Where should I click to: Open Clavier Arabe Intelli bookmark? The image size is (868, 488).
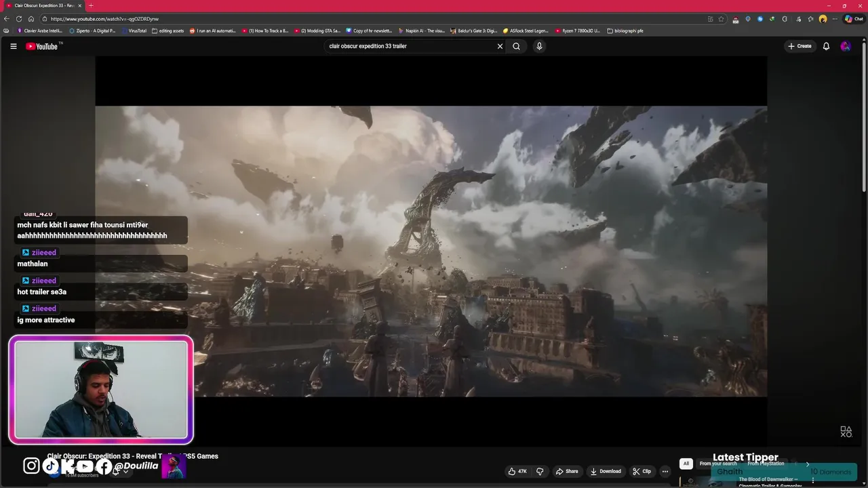(39, 30)
